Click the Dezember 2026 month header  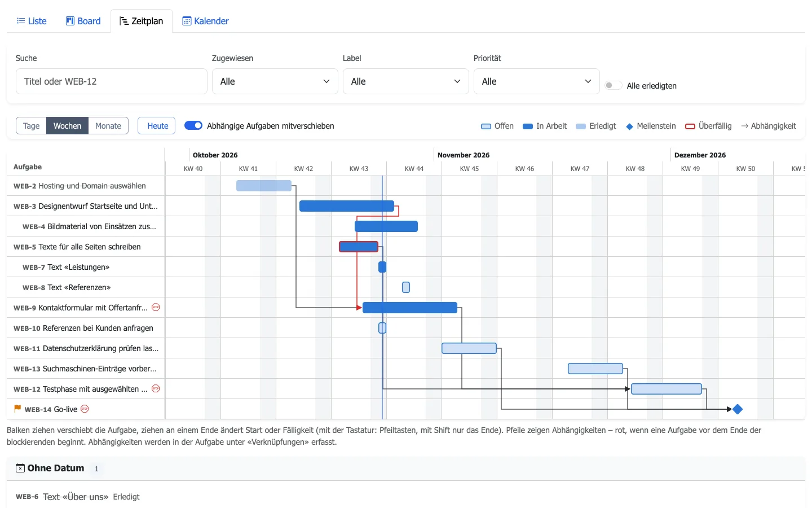point(700,155)
